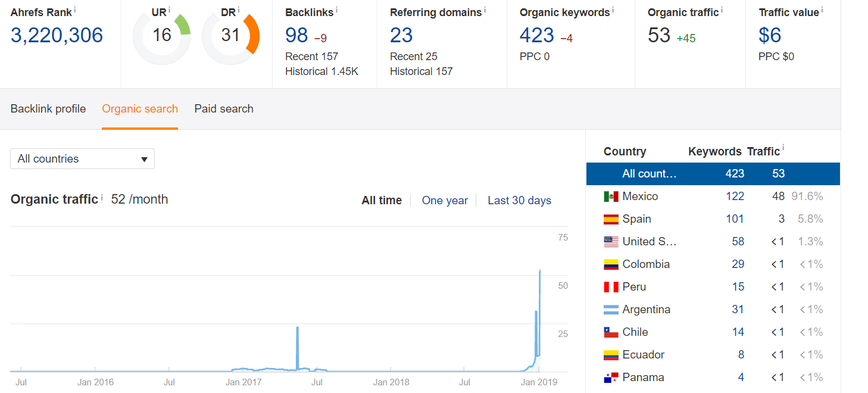This screenshot has width=868, height=393.
Task: Click the United States flag icon
Action: point(611,242)
